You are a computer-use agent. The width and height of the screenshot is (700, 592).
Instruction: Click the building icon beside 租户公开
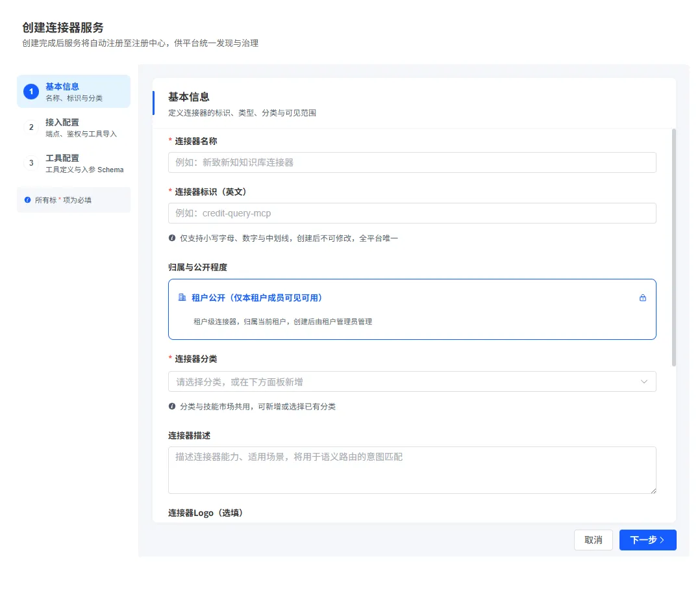[182, 298]
